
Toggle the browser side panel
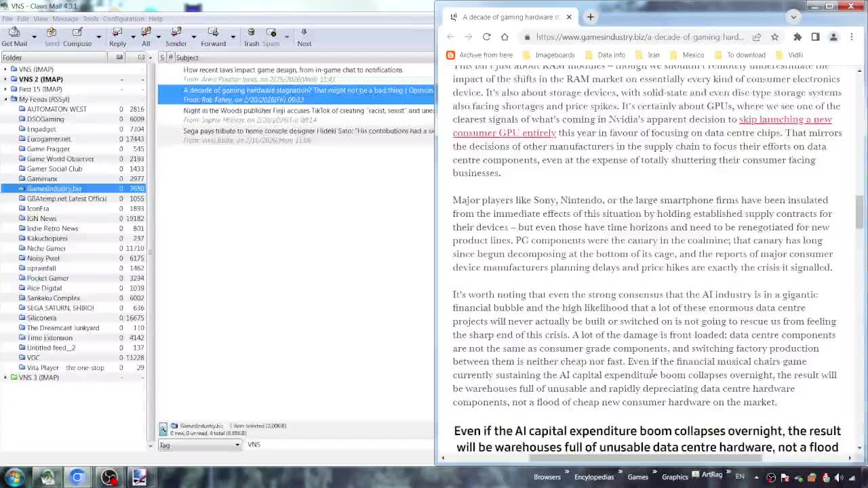815,37
